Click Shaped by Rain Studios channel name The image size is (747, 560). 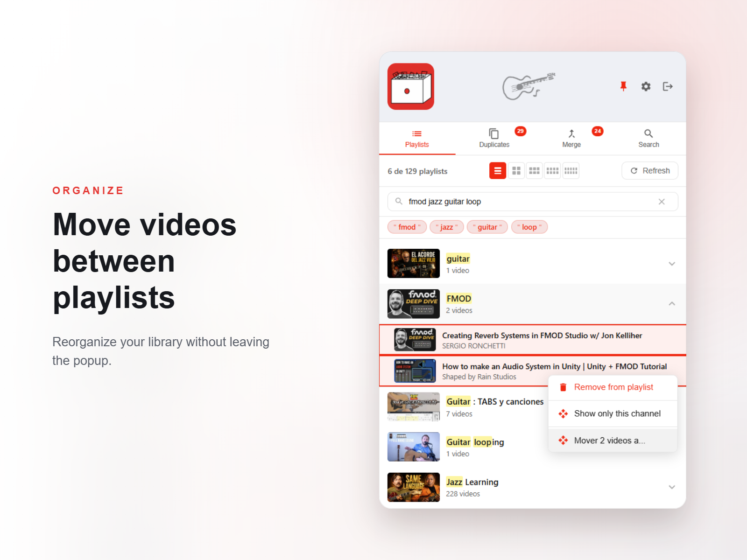pyautogui.click(x=479, y=377)
